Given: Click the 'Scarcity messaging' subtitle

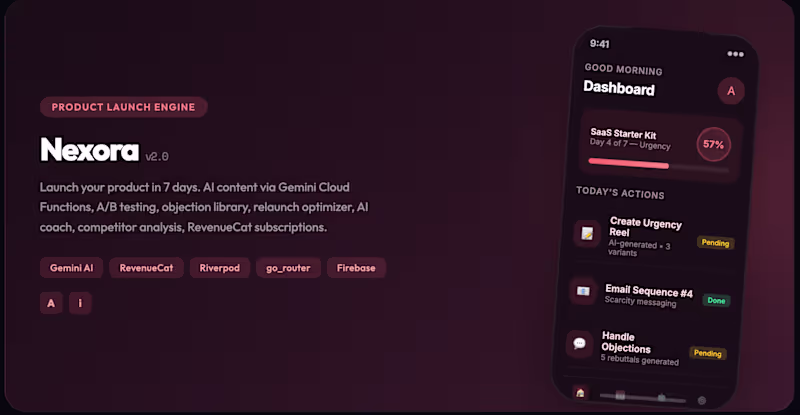Looking at the screenshot, I should pos(640,302).
